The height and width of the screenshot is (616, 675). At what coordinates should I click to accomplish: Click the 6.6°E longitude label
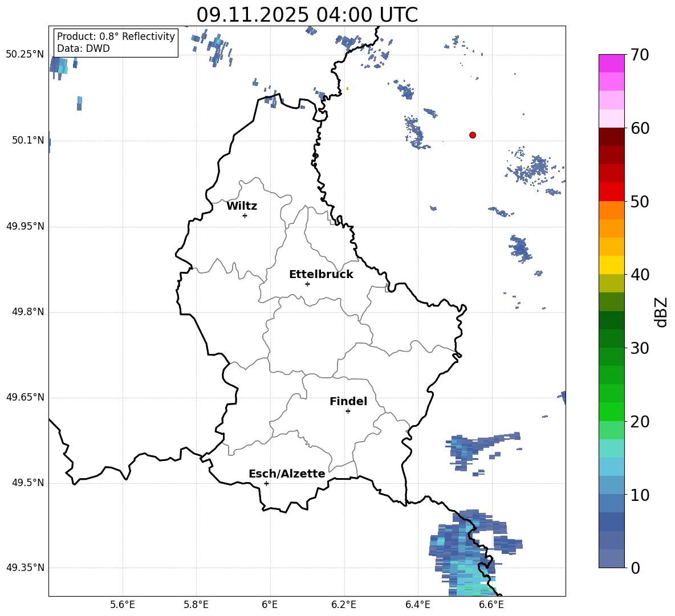point(491,605)
